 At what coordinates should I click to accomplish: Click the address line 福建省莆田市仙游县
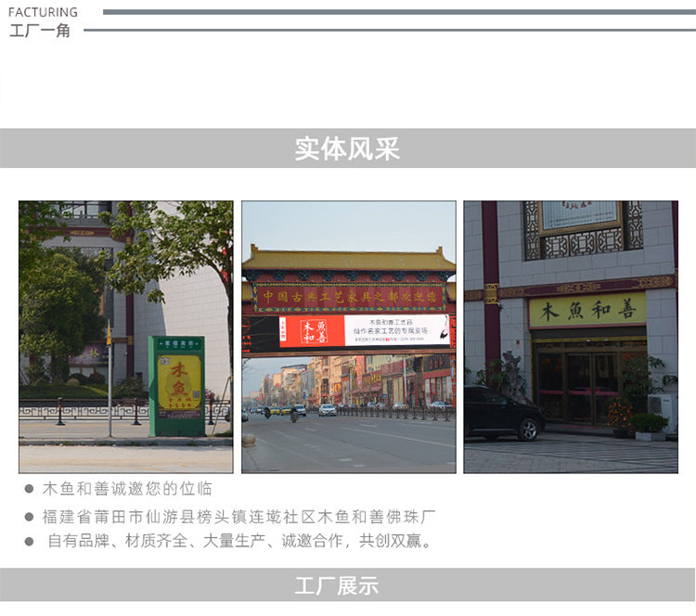click(238, 517)
